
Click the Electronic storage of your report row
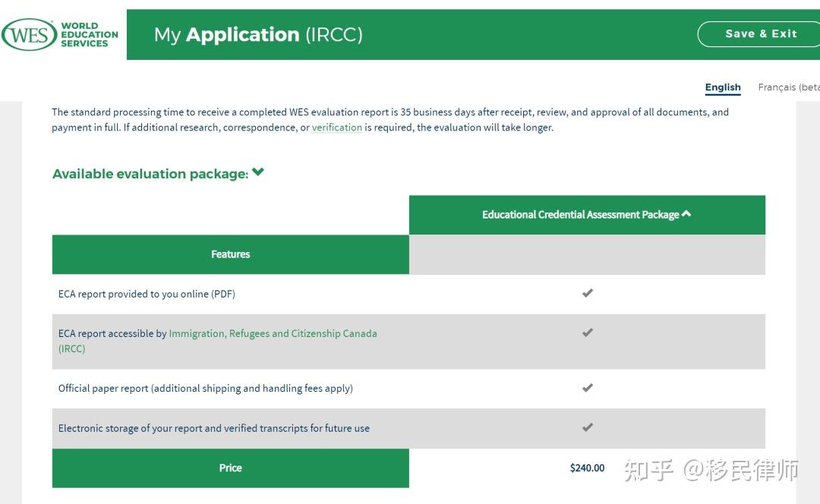213,428
